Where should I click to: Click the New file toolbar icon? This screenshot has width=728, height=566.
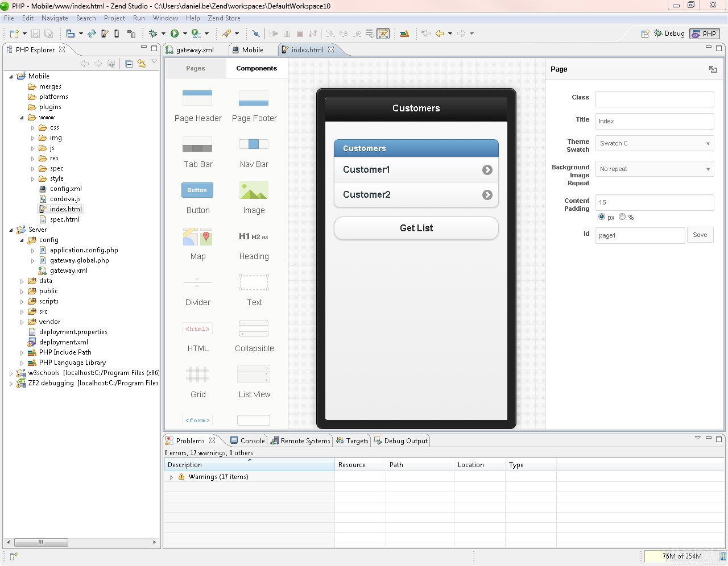coord(14,34)
